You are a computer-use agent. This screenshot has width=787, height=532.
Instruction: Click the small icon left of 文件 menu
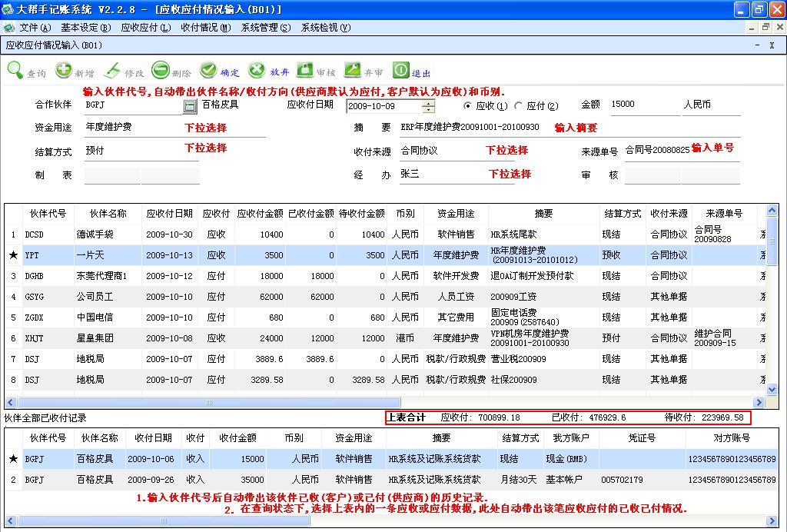[x=8, y=28]
